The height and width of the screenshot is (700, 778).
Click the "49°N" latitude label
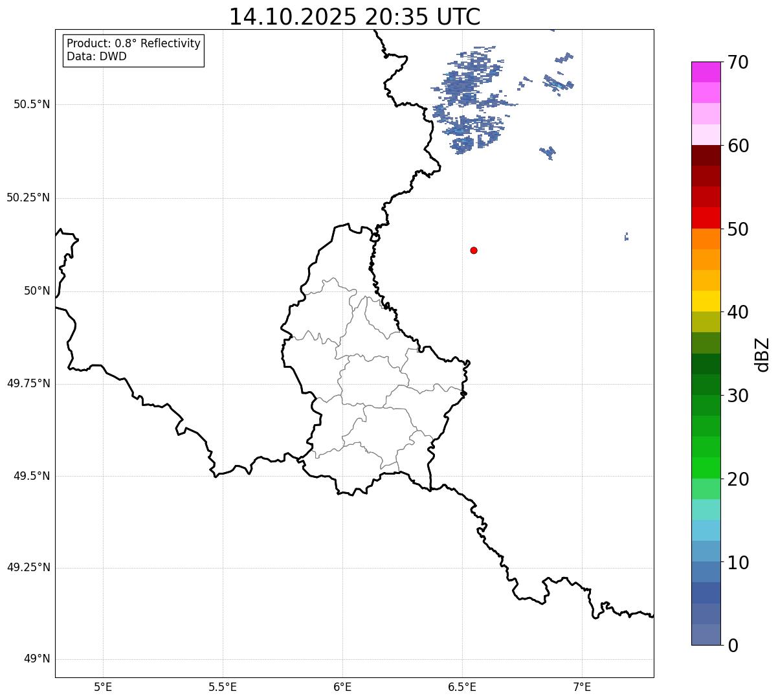click(37, 659)
